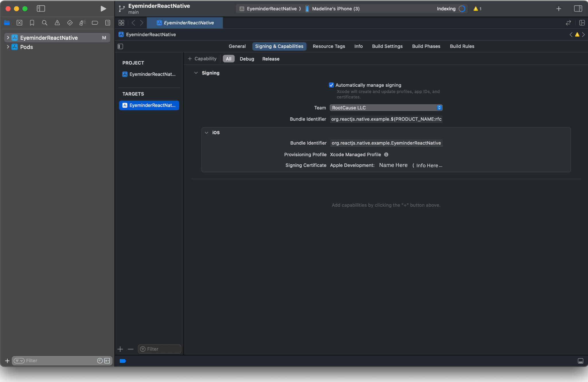Click the top Bundle Identifier field
588x382 pixels.
pyautogui.click(x=386, y=119)
